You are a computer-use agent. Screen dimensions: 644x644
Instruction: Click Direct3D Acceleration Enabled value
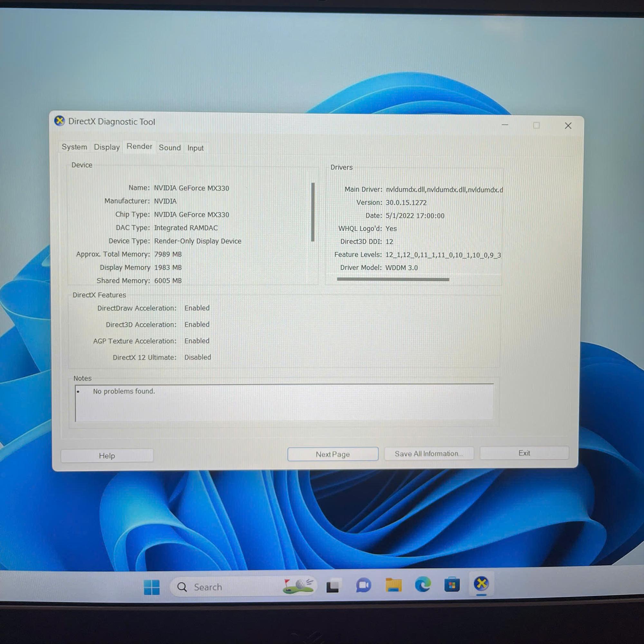pos(197,324)
